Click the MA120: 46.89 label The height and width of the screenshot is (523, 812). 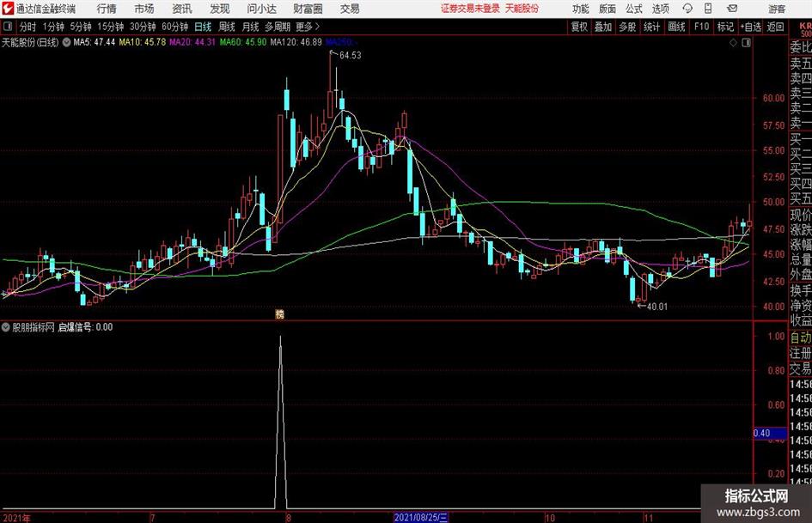tap(296, 42)
